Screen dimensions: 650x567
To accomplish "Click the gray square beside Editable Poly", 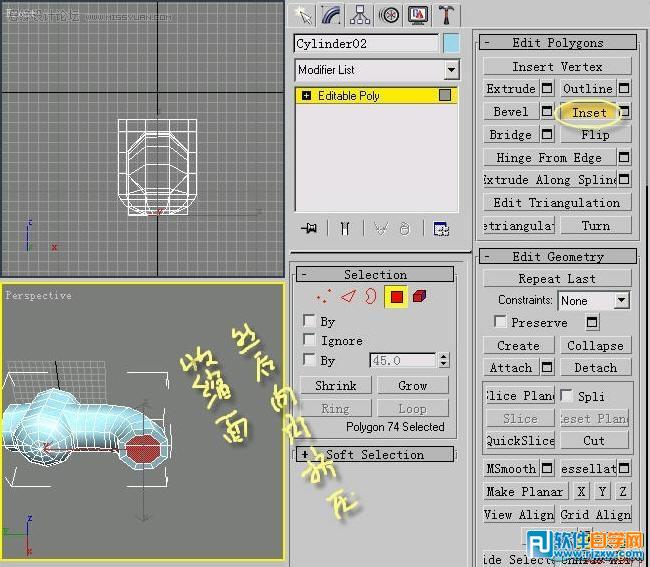I will point(445,95).
